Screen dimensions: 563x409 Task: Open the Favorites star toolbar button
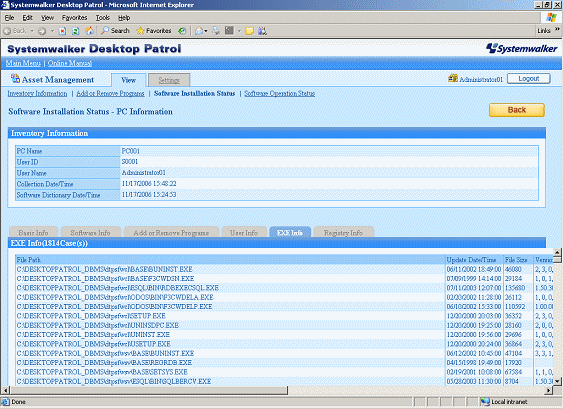coord(154,31)
